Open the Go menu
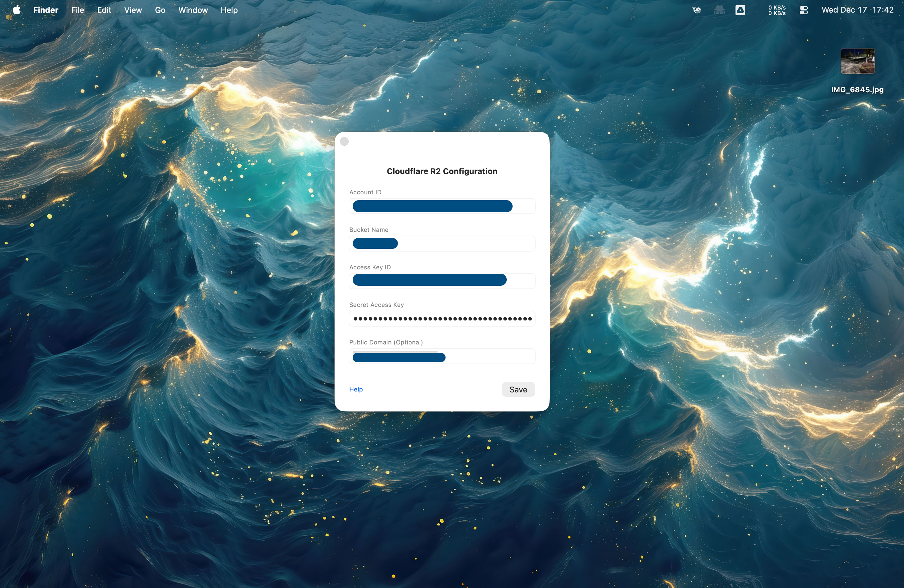Viewport: 904px width, 588px height. [x=160, y=10]
